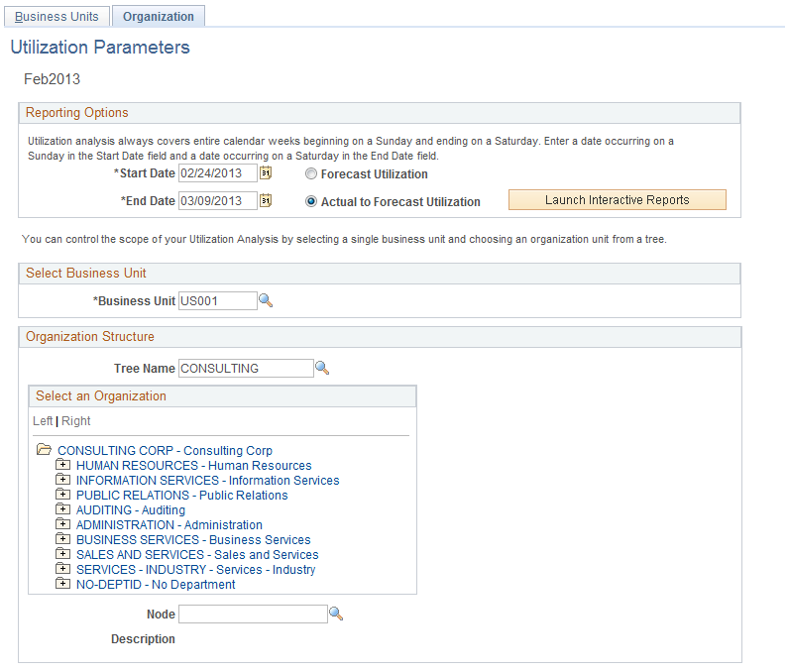Select PUBLIC RELATIONS - Public Relations link
The image size is (789, 672).
pyautogui.click(x=181, y=496)
